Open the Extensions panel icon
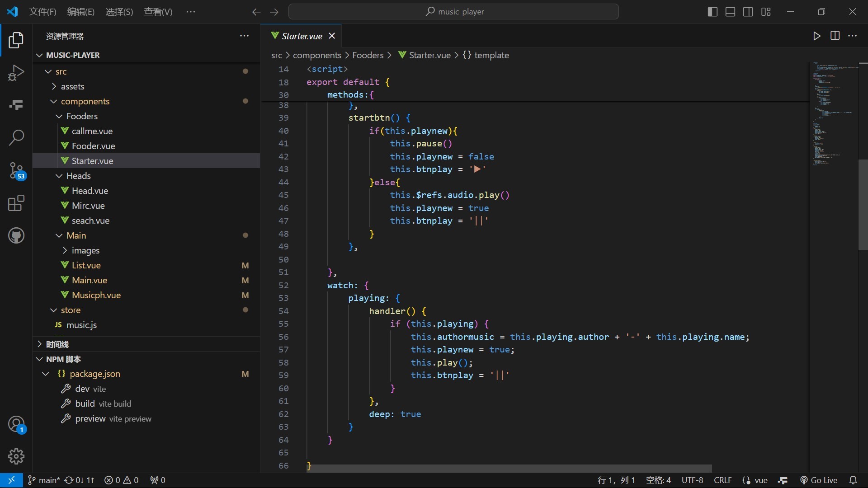This screenshot has height=488, width=868. 16,202
